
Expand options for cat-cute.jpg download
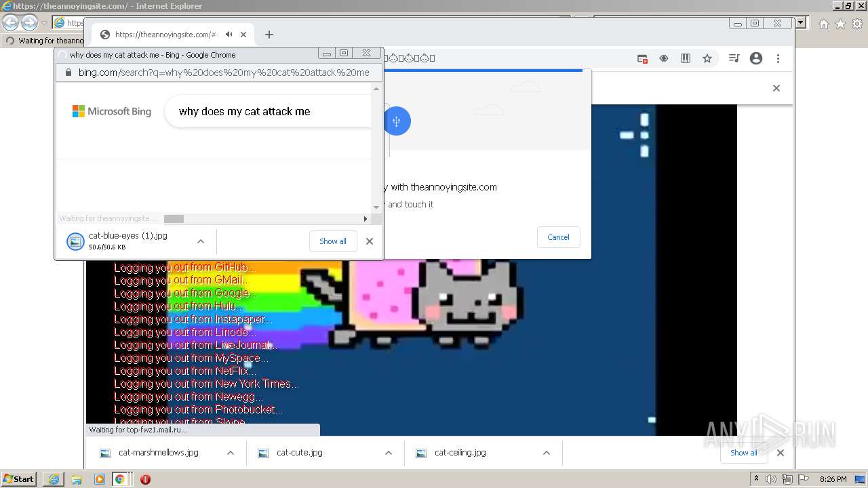tap(389, 453)
